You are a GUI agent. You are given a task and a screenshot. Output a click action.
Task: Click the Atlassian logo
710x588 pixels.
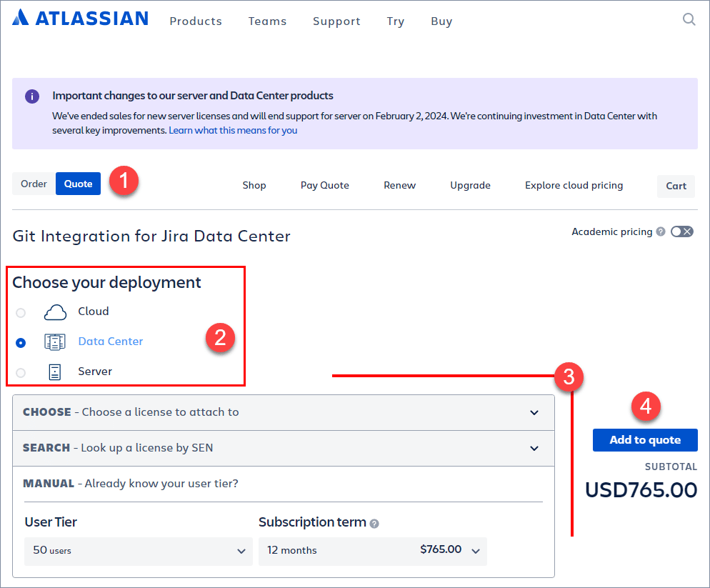pos(79,18)
